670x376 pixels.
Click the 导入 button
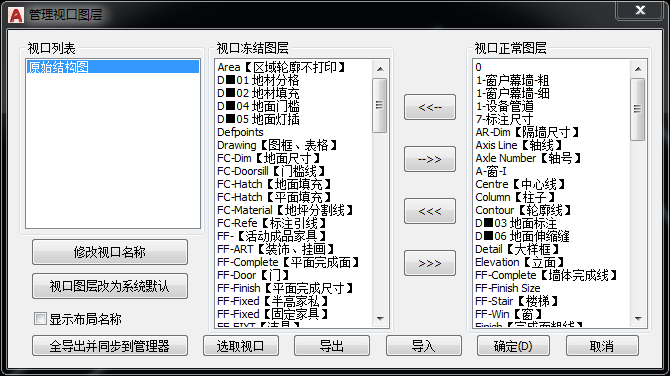coord(423,346)
